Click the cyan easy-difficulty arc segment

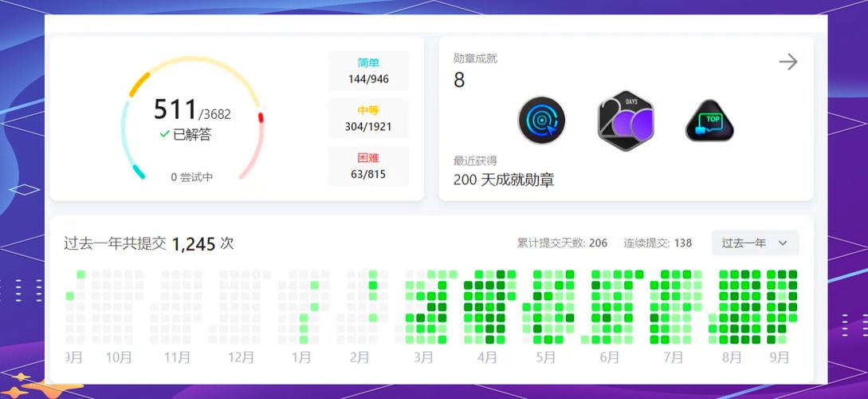[139, 172]
